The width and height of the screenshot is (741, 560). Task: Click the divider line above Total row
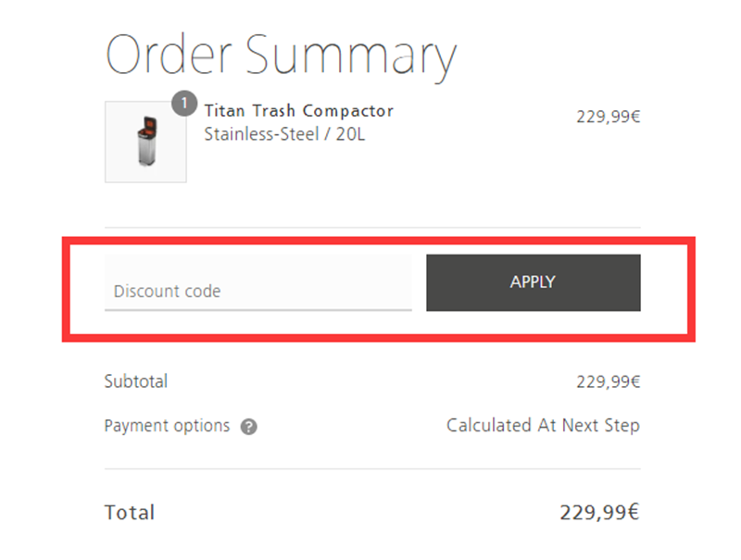click(372, 469)
